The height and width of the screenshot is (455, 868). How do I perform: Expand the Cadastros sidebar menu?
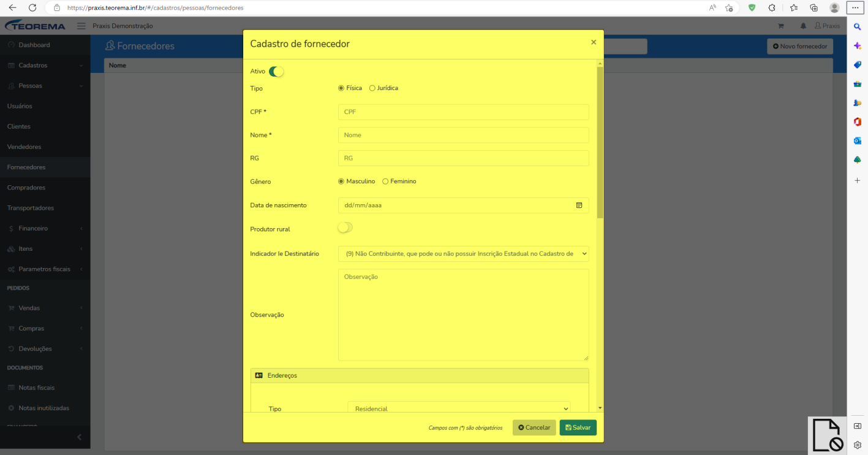click(x=45, y=66)
